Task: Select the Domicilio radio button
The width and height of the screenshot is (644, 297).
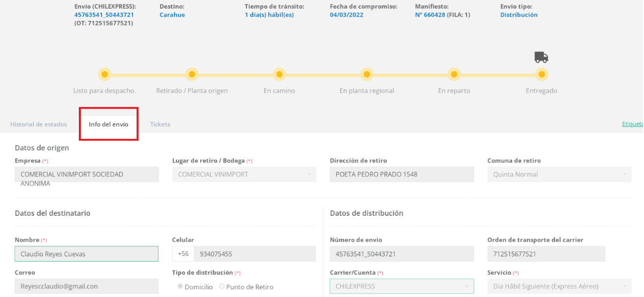Action: coord(180,287)
